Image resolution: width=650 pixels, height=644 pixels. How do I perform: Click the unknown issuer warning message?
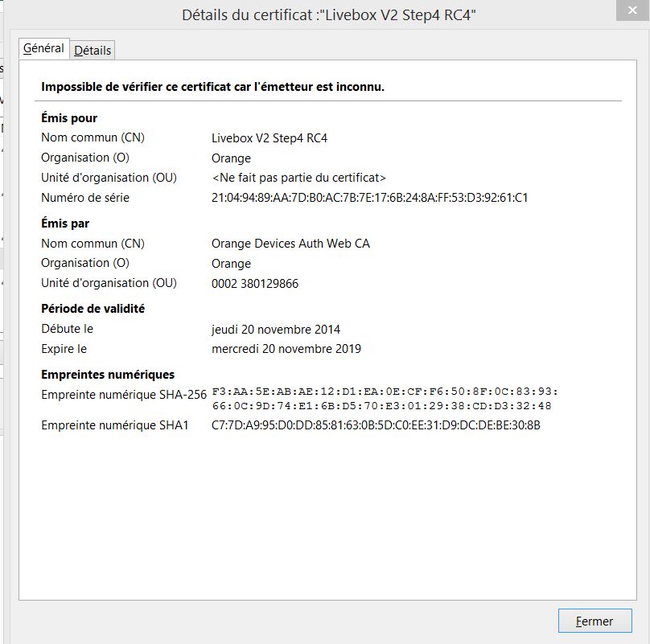pyautogui.click(x=212, y=87)
